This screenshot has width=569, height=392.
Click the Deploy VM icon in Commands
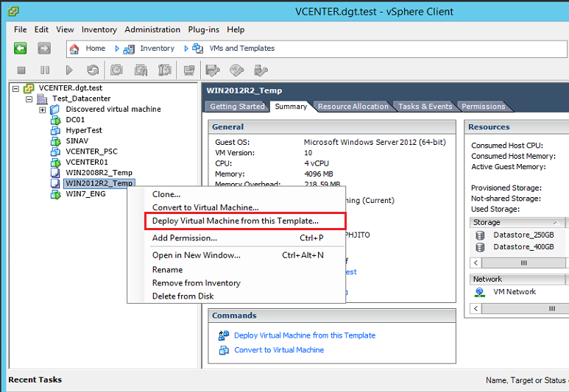(224, 335)
